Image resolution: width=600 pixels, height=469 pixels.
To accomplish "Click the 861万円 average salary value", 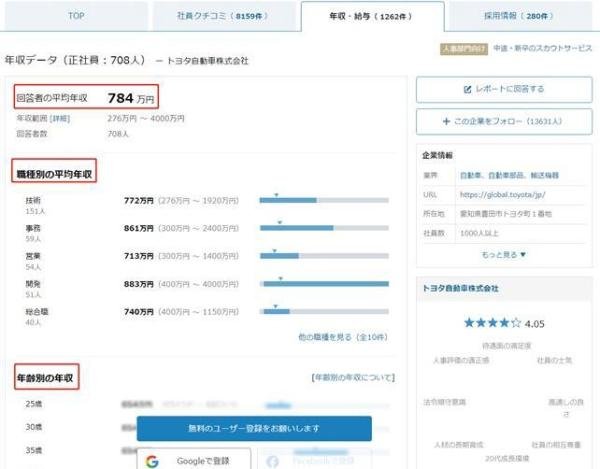I will pyautogui.click(x=139, y=228).
